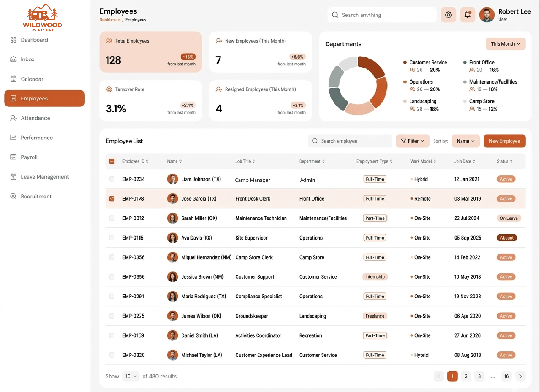Click Robert Lee's profile avatar
The width and height of the screenshot is (540, 392).
(x=487, y=15)
